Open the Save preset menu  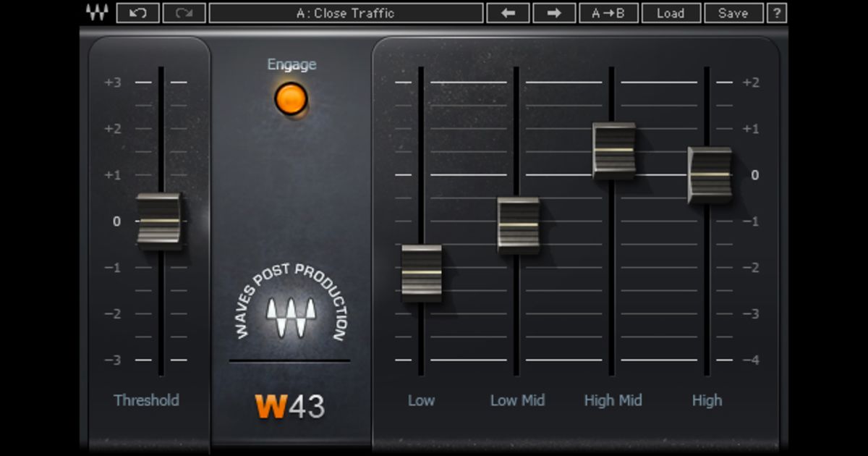point(733,12)
